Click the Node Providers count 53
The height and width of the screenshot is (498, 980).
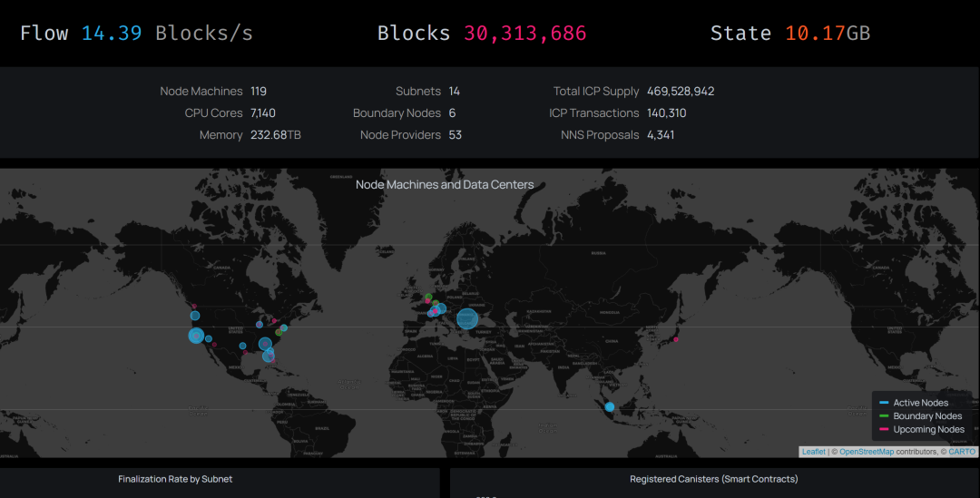click(455, 135)
